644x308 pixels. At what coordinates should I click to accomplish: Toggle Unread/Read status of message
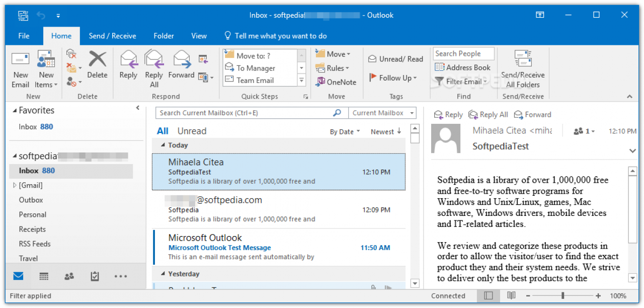coord(395,59)
